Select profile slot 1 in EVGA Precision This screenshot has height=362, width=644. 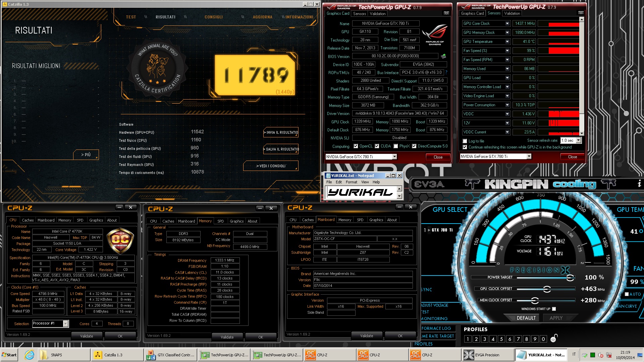click(x=468, y=339)
